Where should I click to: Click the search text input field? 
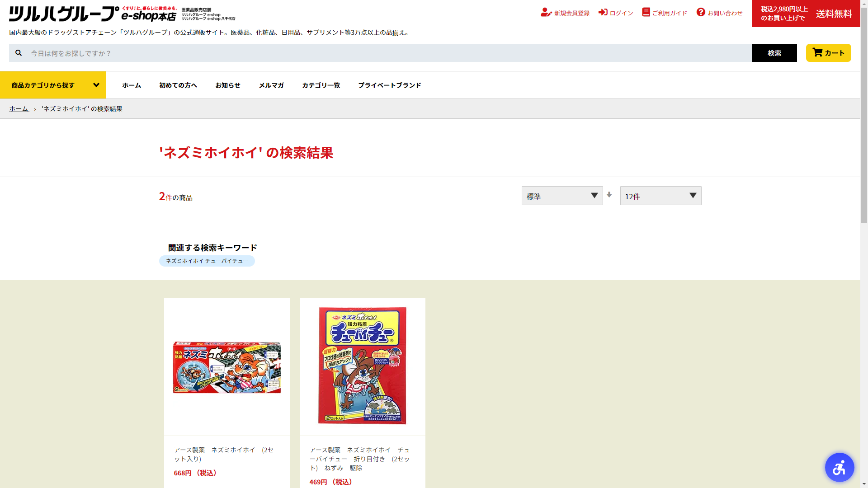click(389, 53)
